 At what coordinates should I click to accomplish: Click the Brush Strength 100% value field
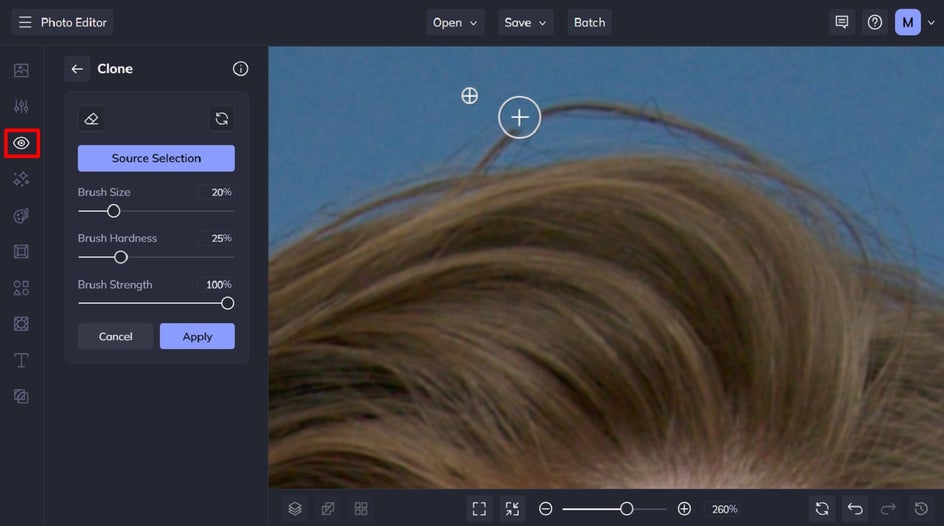coord(216,285)
